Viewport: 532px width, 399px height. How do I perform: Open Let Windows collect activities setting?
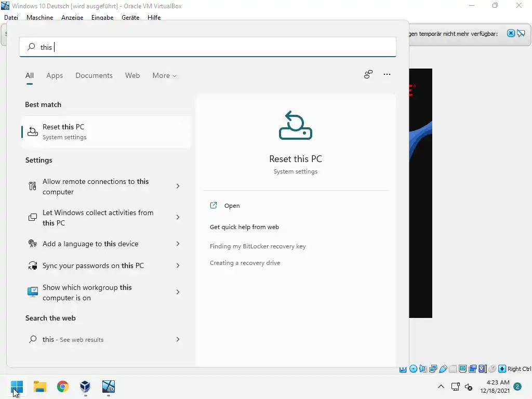[x=98, y=218]
